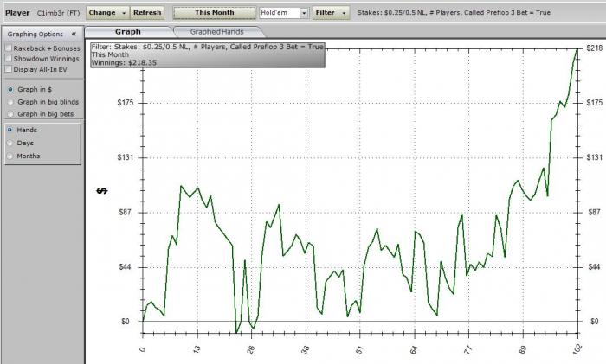Select Hands grouping option
The image size is (606, 364).
click(10, 130)
